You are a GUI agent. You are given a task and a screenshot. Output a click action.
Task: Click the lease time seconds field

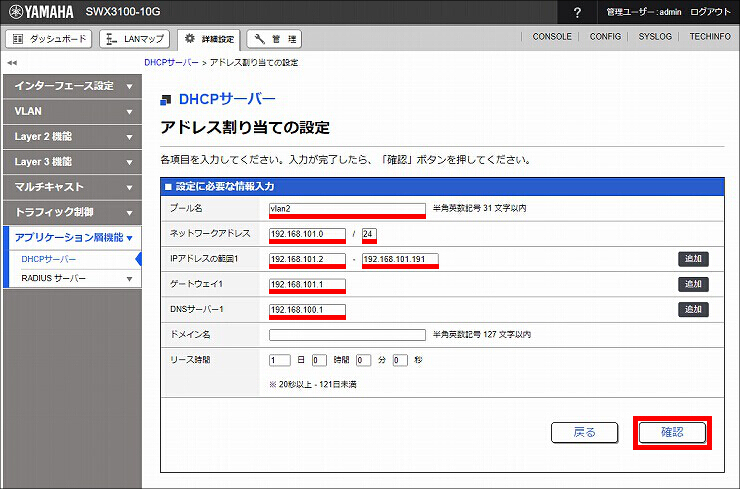click(x=400, y=360)
